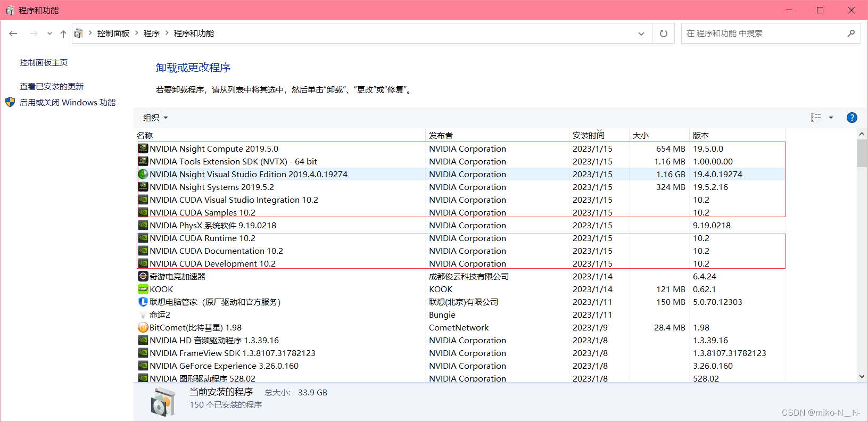Click the NVIDIA PhysX 系统软件 icon

[143, 225]
